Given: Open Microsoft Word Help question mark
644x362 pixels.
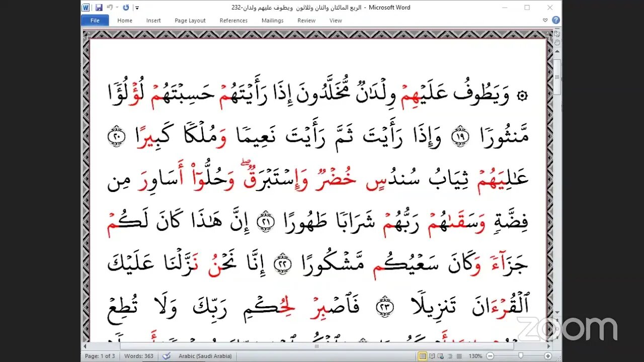Looking at the screenshot, I should pos(556,20).
